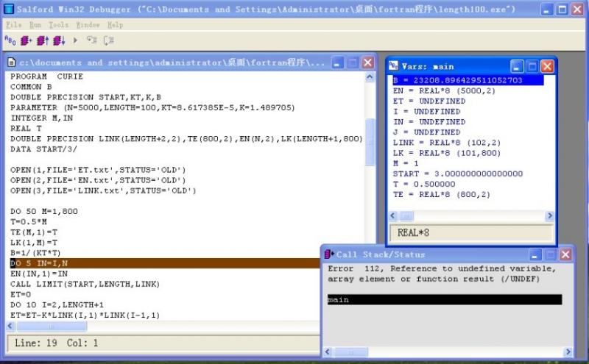Click the EN(IN,1)=IN code line
The image size is (589, 364).
(x=39, y=274)
